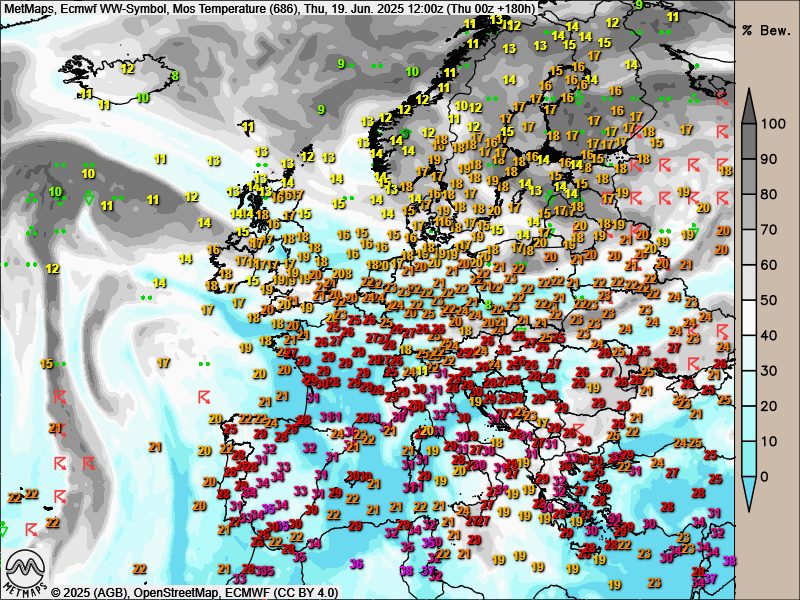Viewport: 800px width, 600px height.
Task: Click the 100 value on the legend scale
Action: click(773, 124)
